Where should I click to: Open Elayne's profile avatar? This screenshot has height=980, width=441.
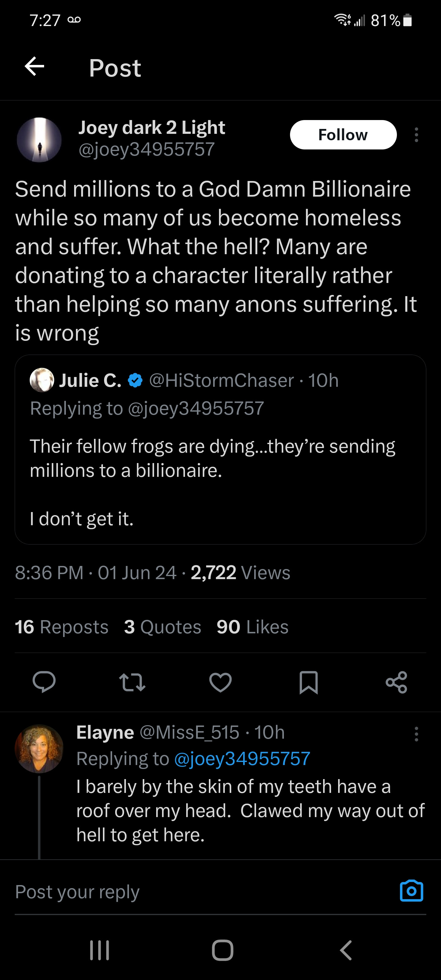(39, 748)
